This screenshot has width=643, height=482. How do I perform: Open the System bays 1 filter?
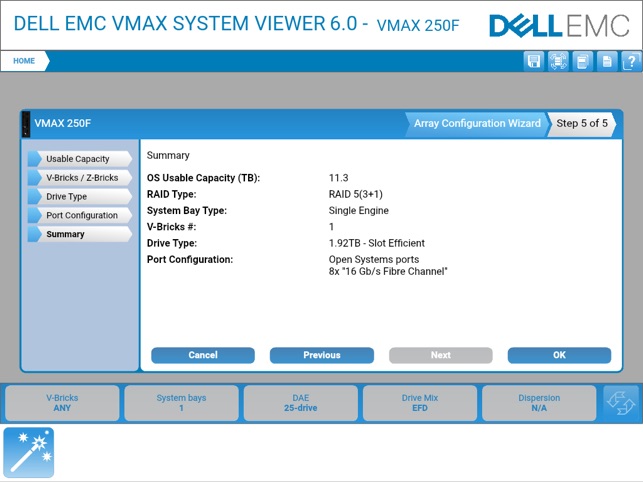point(181,403)
